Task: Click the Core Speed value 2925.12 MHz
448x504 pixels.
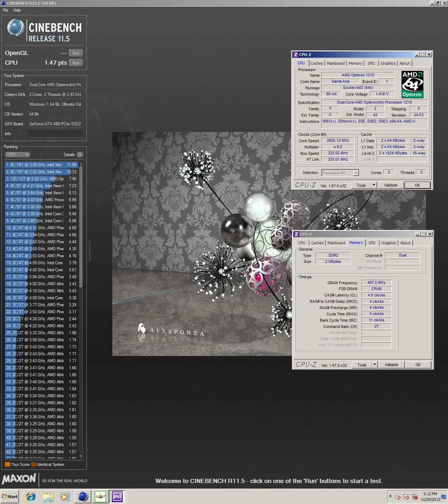Action: (x=338, y=141)
